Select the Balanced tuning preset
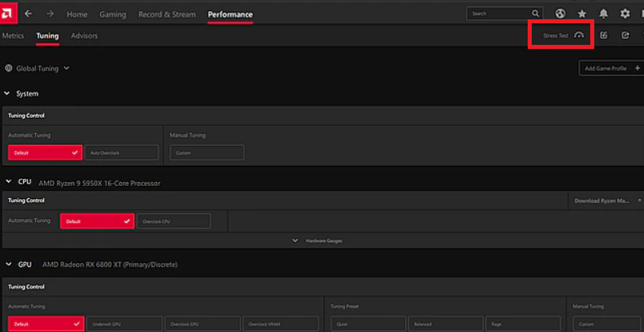644x332 pixels. click(x=446, y=324)
